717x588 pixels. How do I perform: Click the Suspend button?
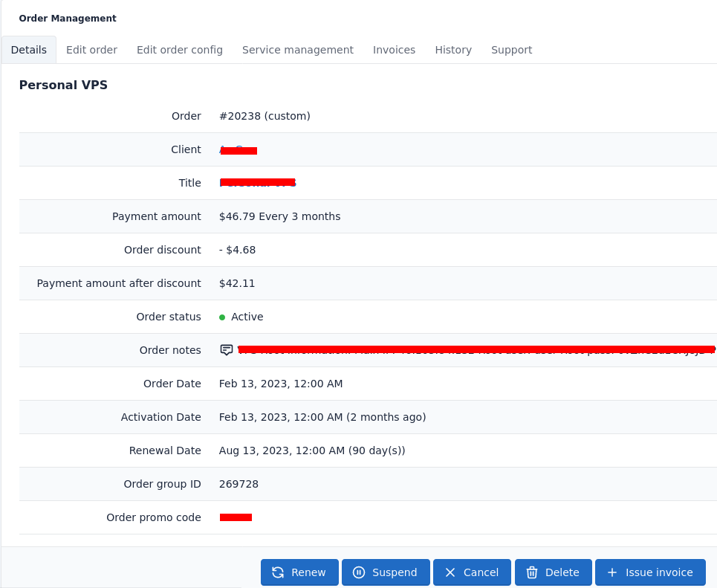[x=386, y=572]
